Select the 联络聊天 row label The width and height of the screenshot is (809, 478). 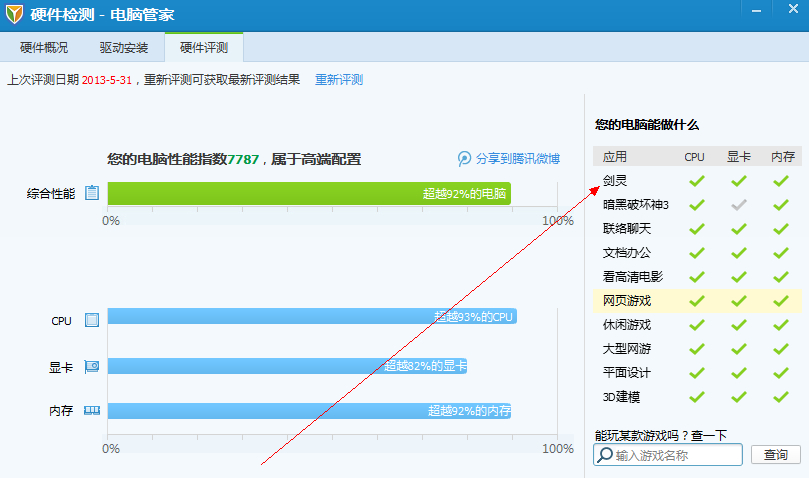pyautogui.click(x=627, y=229)
